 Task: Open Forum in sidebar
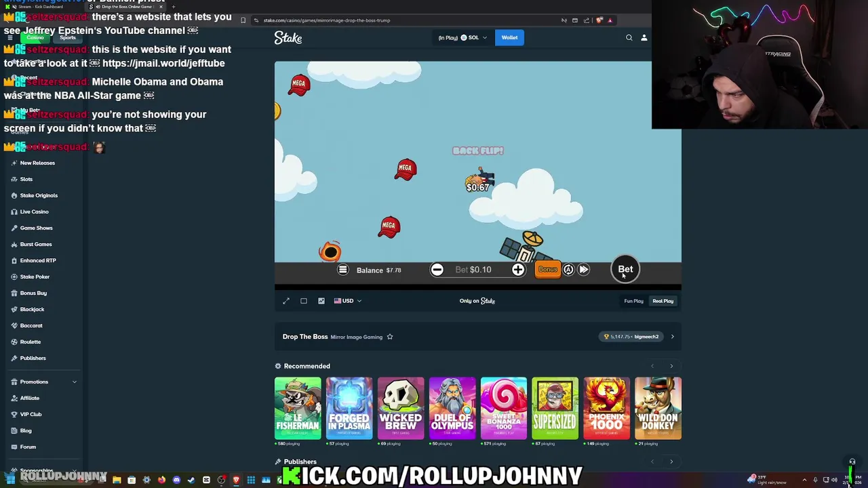click(x=43, y=447)
